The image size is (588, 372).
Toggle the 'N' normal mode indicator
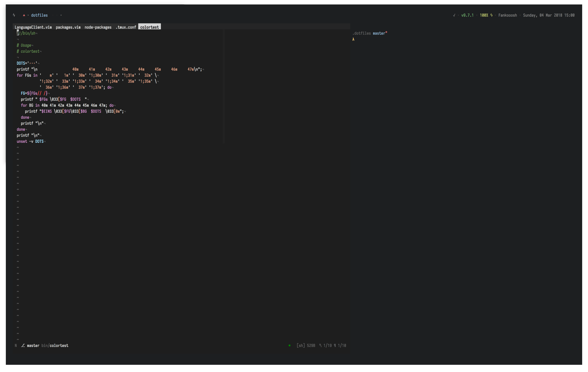16,346
